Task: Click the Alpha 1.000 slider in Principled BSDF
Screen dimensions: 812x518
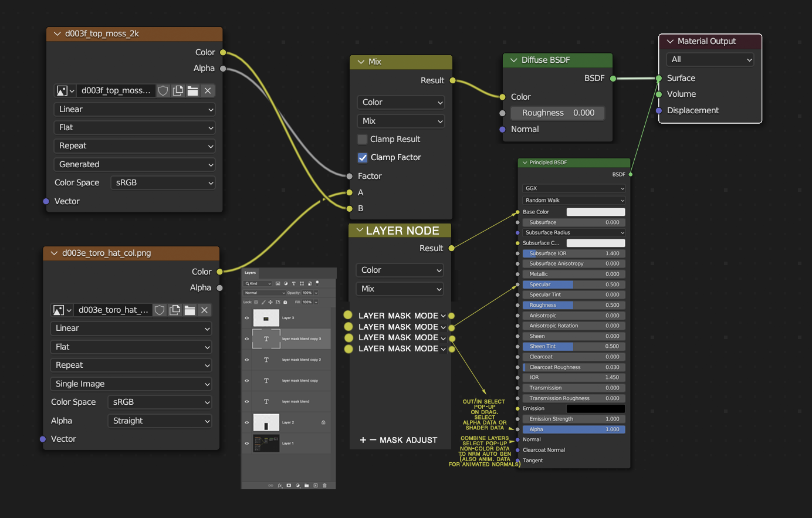Action: pos(574,429)
